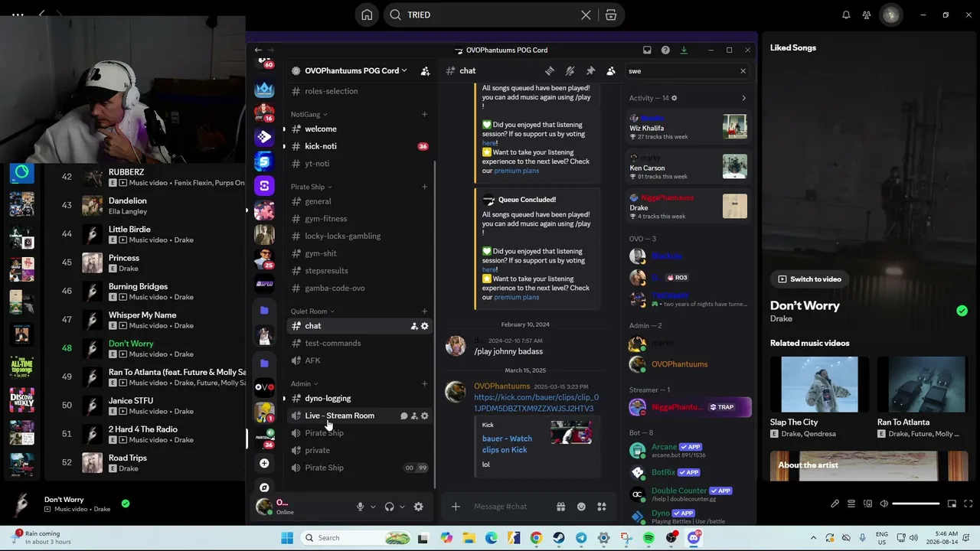Open Discover in the Discord server rail
Screen dimensions: 980x551
tap(264, 487)
